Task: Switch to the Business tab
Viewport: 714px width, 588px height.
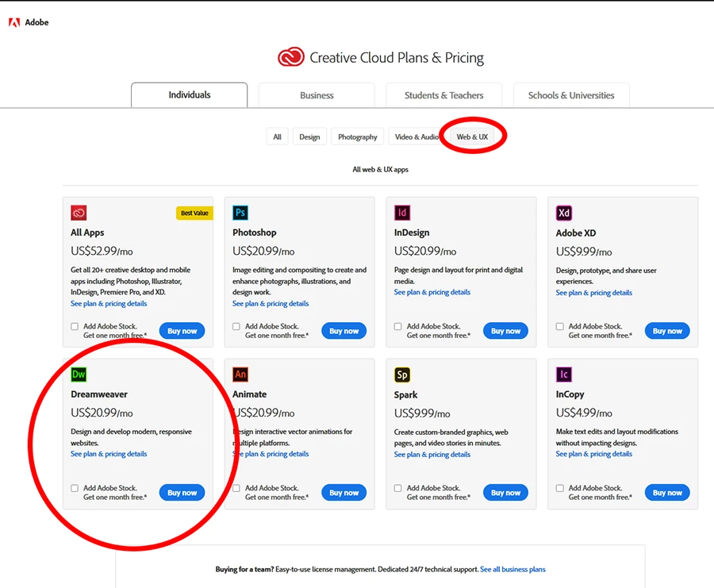Action: coord(317,95)
